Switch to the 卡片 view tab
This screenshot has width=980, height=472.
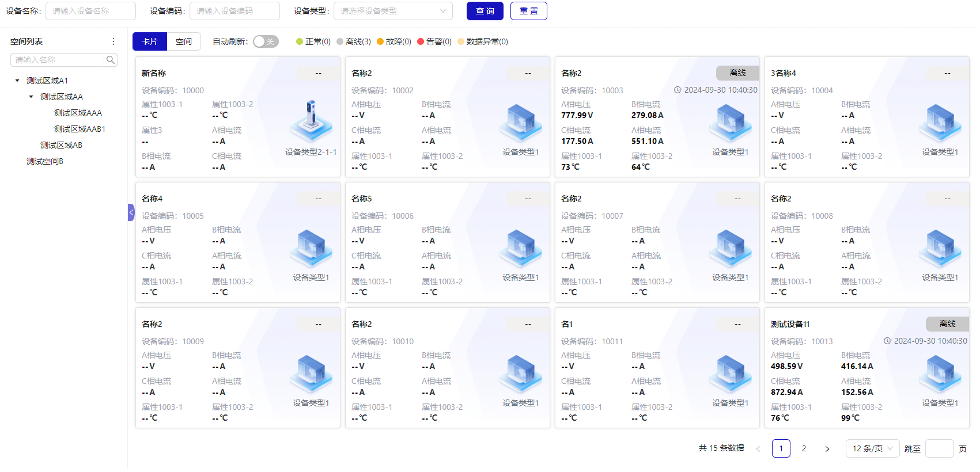150,41
